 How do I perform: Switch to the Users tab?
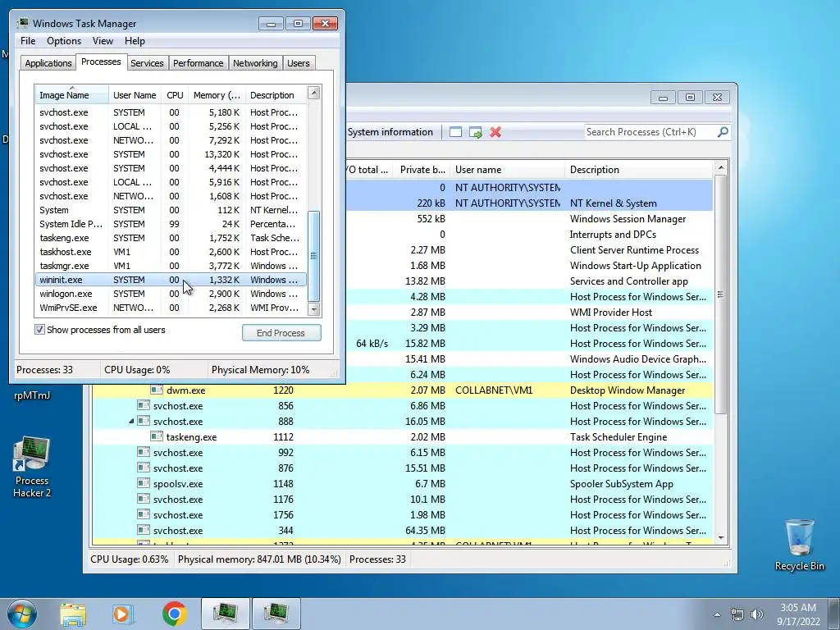[x=298, y=63]
